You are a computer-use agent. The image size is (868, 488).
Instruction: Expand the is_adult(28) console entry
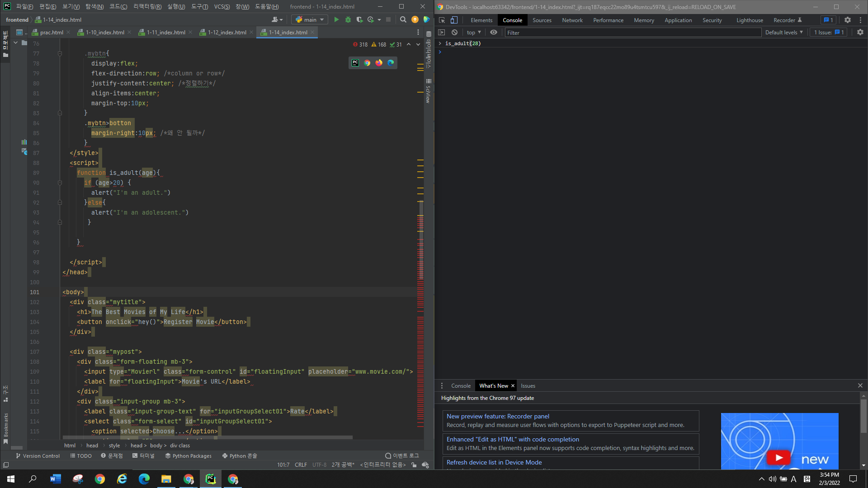coord(440,43)
